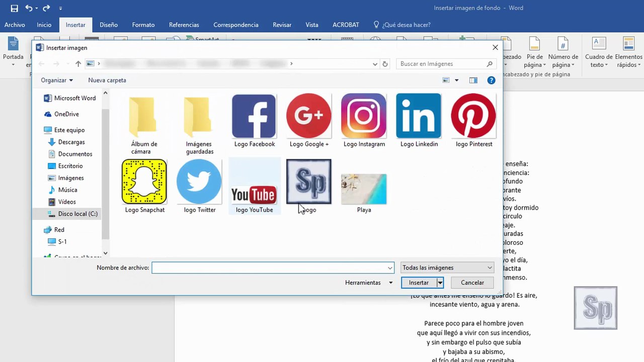This screenshot has height=362, width=644.
Task: Open Vídeos in the navigation pane
Action: (61, 202)
